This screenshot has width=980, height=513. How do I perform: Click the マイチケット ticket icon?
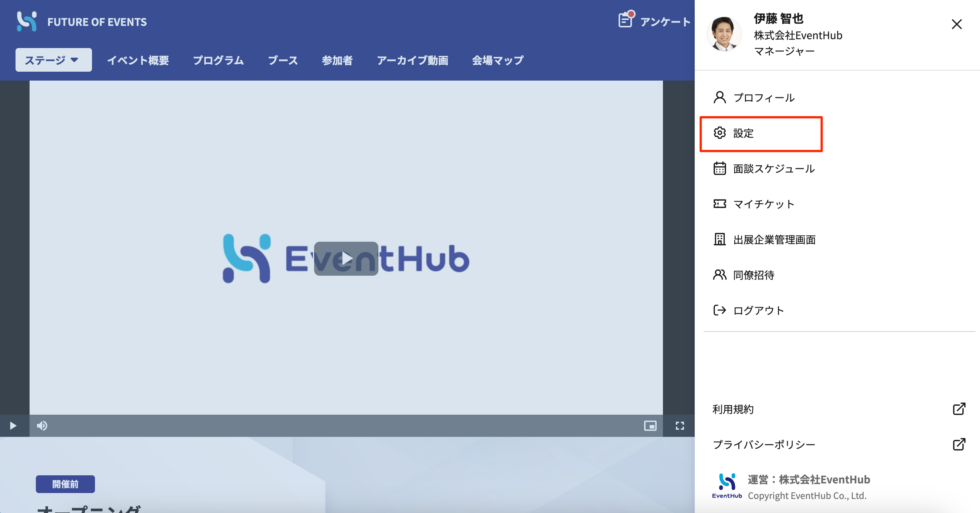pos(719,204)
